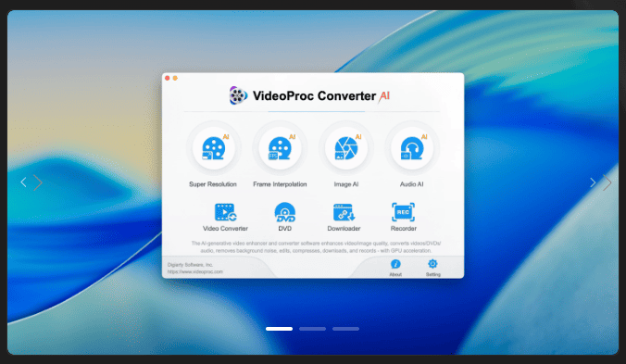The image size is (626, 364).
Task: Launch the Frame Interpolation tool
Action: (280, 148)
